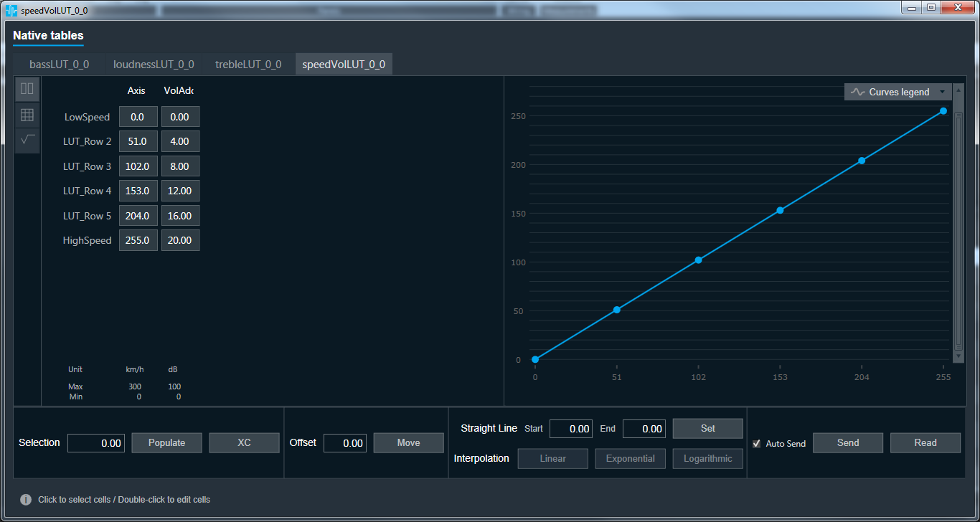The image size is (980, 522).
Task: Select the curve point at x=153
Action: click(780, 210)
